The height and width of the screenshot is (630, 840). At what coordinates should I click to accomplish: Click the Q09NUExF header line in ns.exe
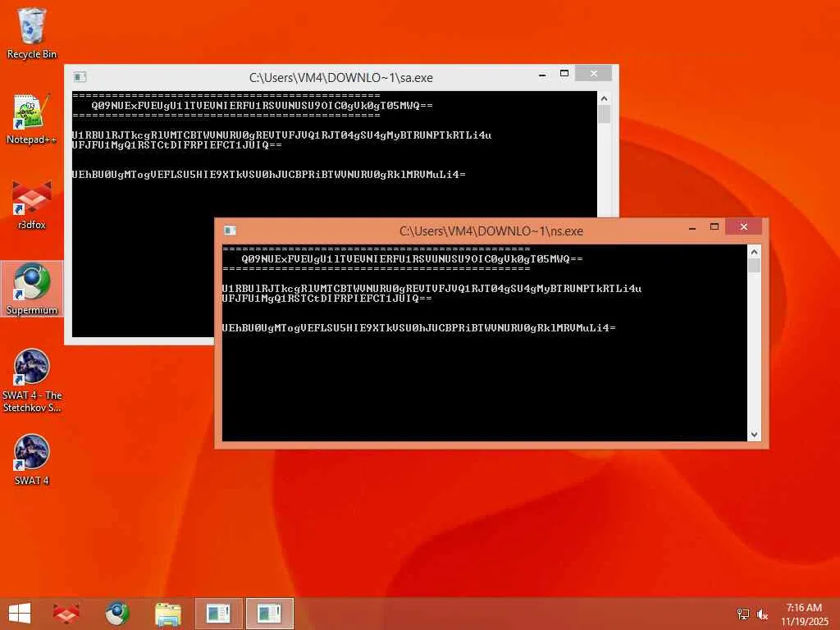412,258
